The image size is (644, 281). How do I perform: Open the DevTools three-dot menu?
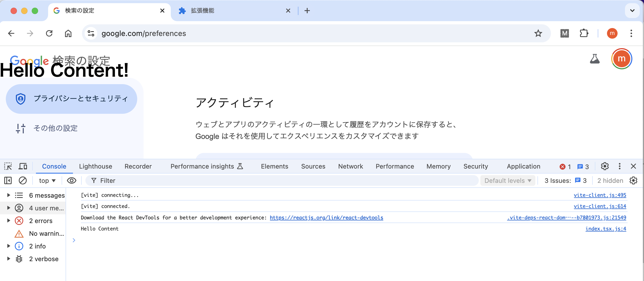pos(619,166)
